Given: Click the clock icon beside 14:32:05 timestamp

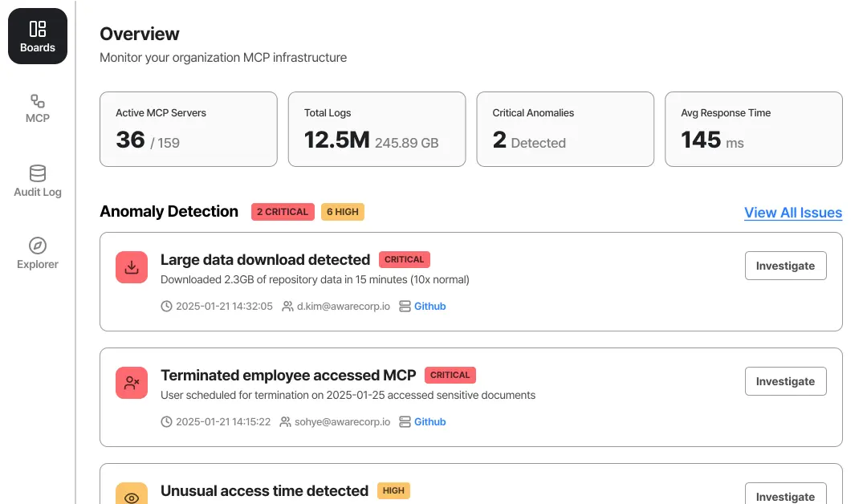Looking at the screenshot, I should pos(167,307).
